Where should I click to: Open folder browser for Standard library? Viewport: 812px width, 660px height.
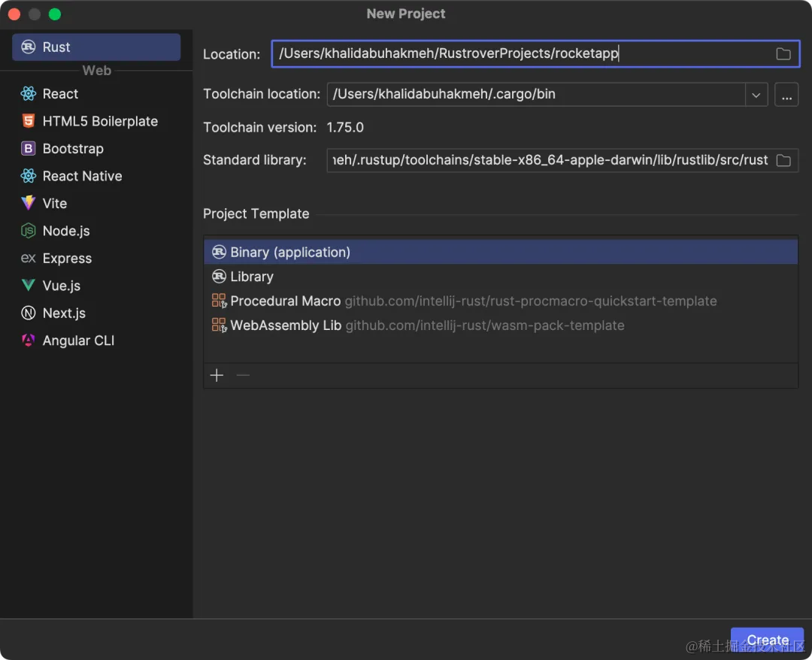[783, 160]
